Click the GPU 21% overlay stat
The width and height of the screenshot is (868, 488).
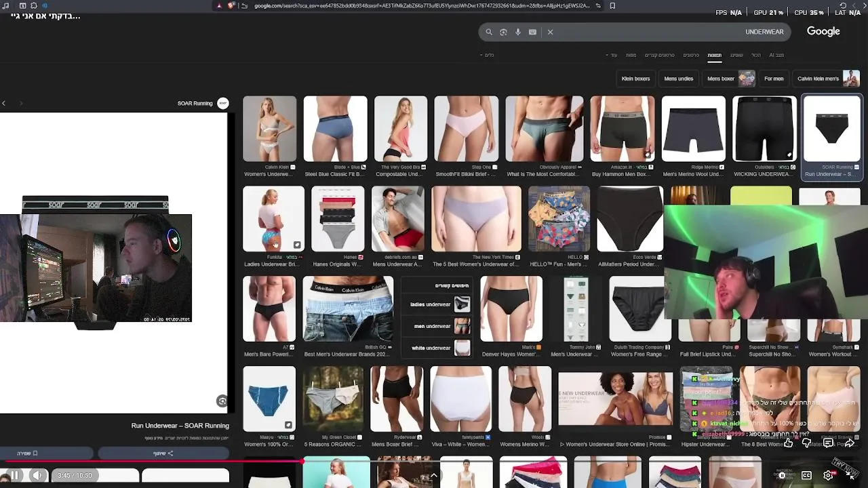click(768, 12)
